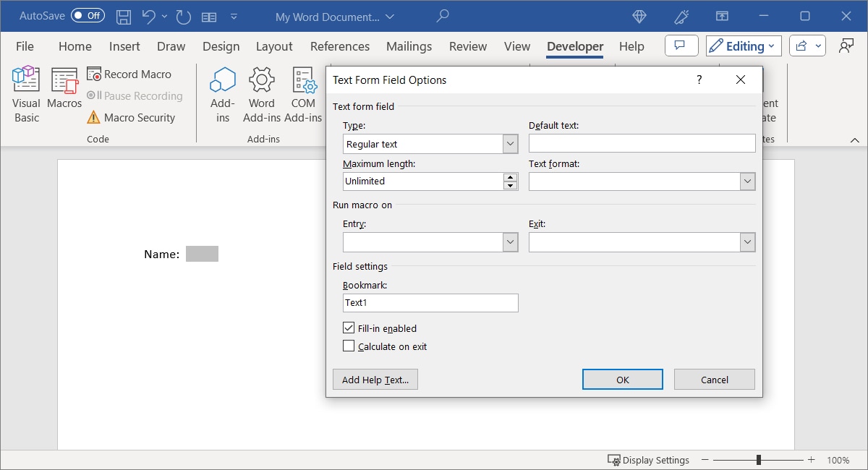This screenshot has width=868, height=470.
Task: Open COM Add-ins
Action: click(x=303, y=94)
